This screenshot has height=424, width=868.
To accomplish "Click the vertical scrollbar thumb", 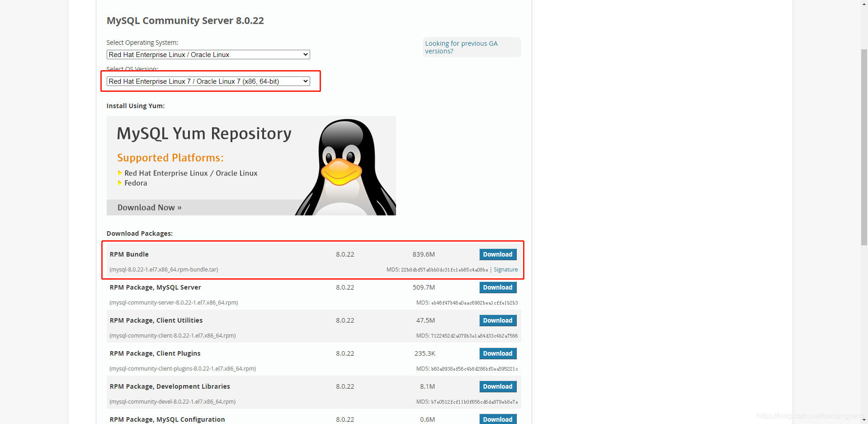I will coord(864,147).
